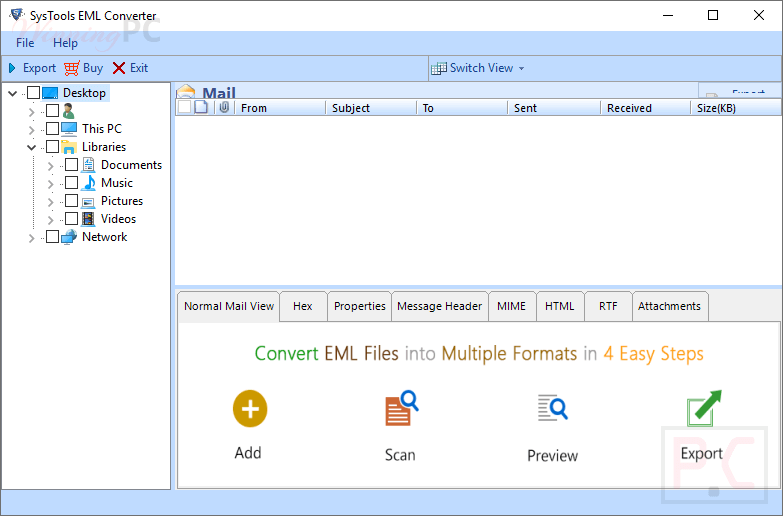Click the Documents library icon

[88, 165]
